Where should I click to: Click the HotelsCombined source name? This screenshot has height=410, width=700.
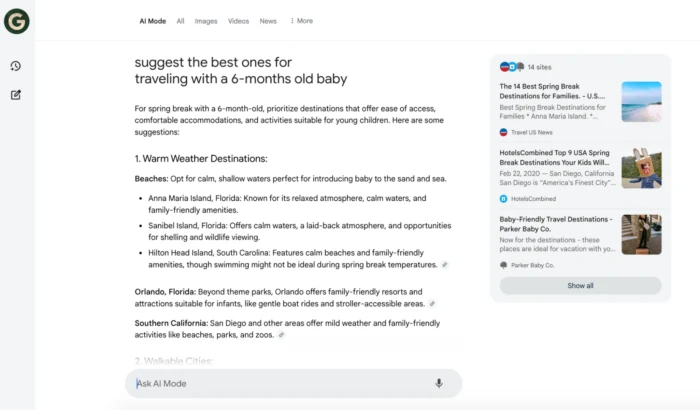533,199
